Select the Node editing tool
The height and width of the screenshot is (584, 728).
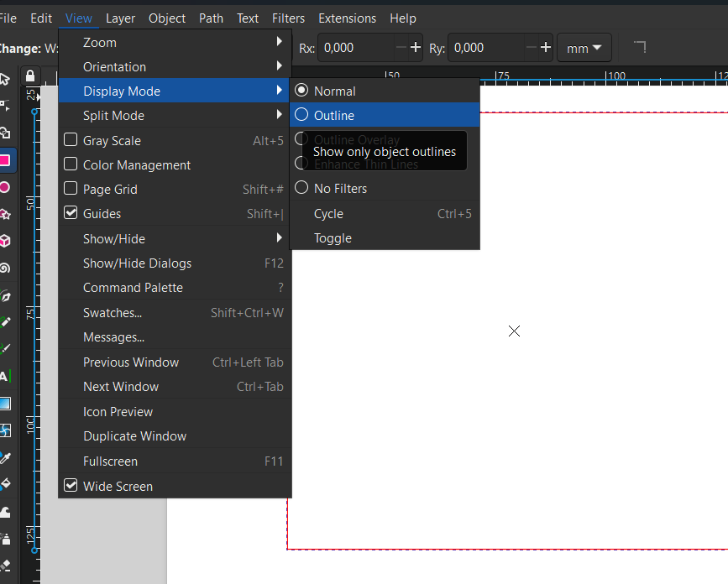[5, 107]
